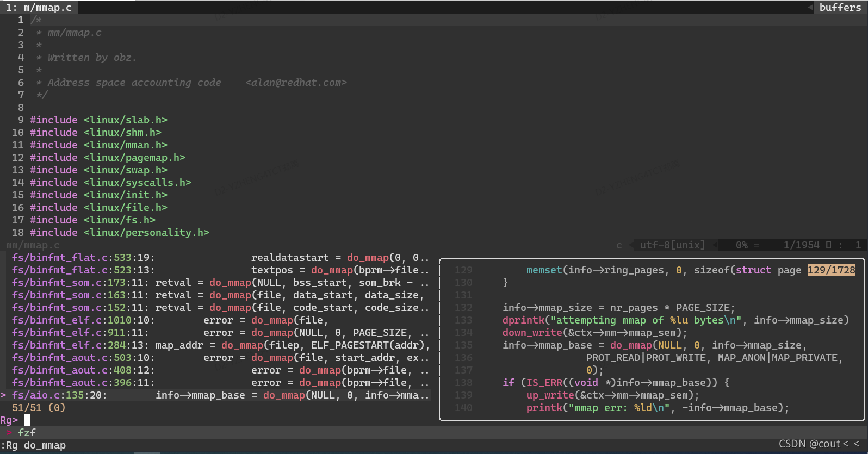Click line number 1 in gutter
The image size is (868, 454).
pyautogui.click(x=21, y=20)
